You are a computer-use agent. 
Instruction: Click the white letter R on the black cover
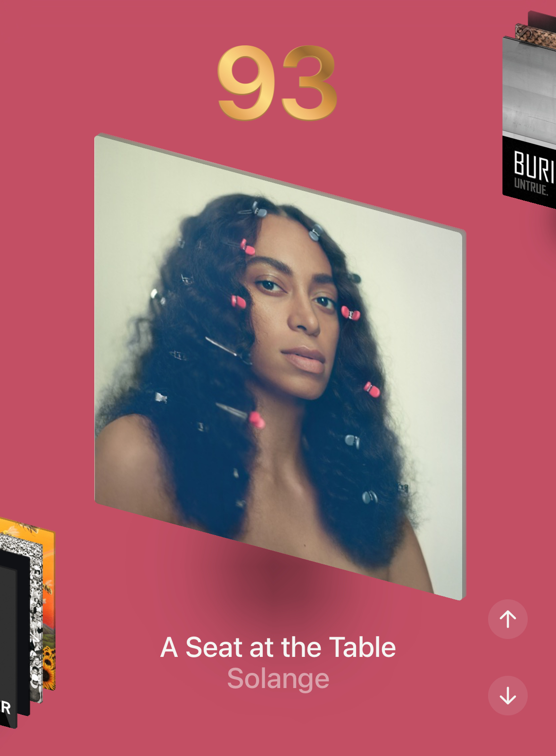point(6,707)
